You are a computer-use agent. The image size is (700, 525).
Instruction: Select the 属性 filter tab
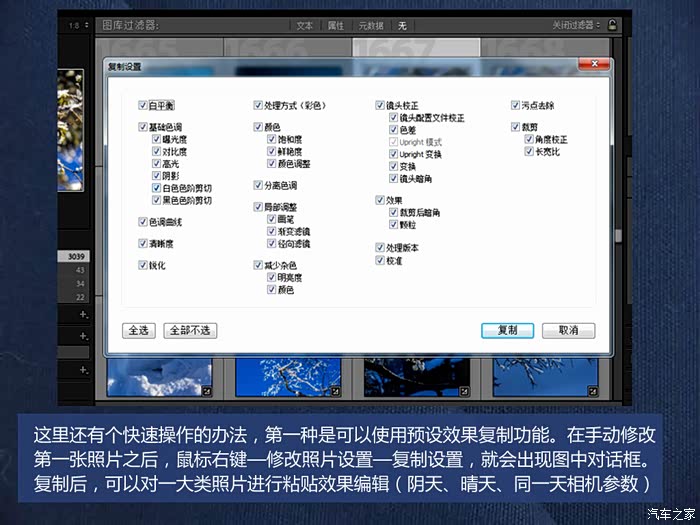pos(336,25)
